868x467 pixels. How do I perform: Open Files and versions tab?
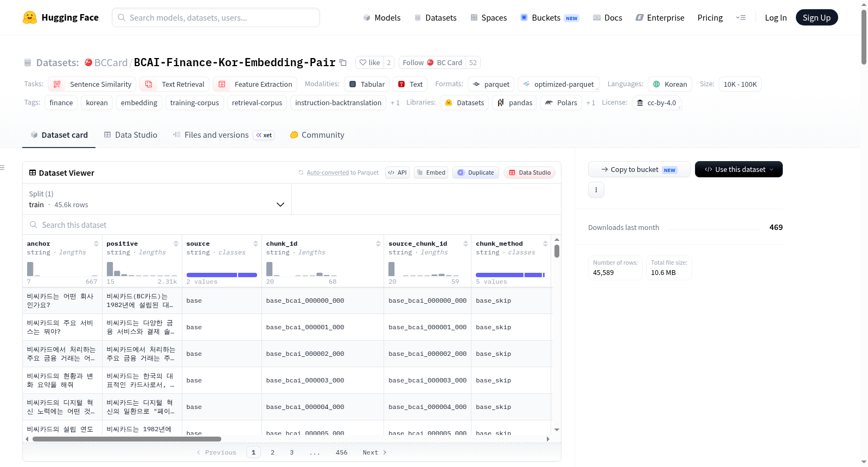click(x=223, y=135)
